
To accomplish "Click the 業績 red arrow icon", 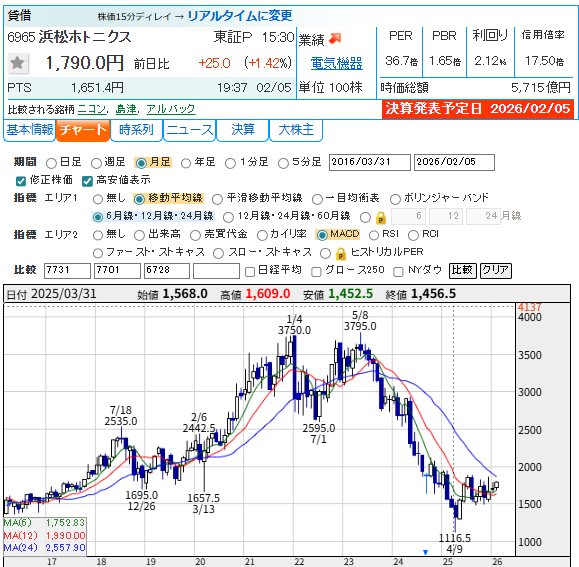I will (335, 38).
